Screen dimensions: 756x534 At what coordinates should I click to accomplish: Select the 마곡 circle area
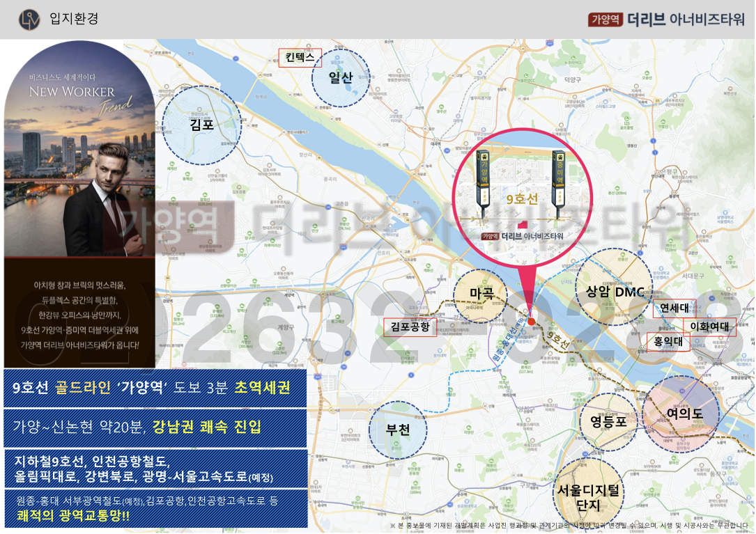[481, 295]
